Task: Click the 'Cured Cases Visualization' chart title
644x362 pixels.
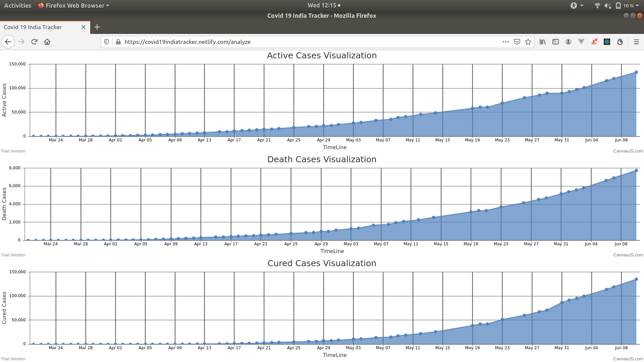Action: pos(322,263)
